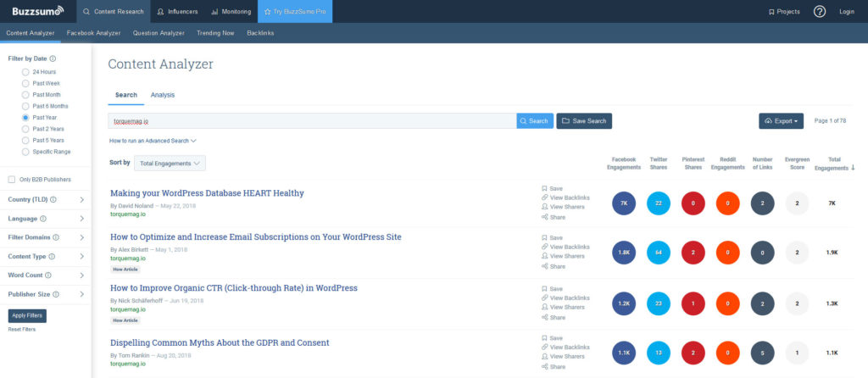Click the Filter by Date info icon
The width and height of the screenshot is (868, 378).
53,58
